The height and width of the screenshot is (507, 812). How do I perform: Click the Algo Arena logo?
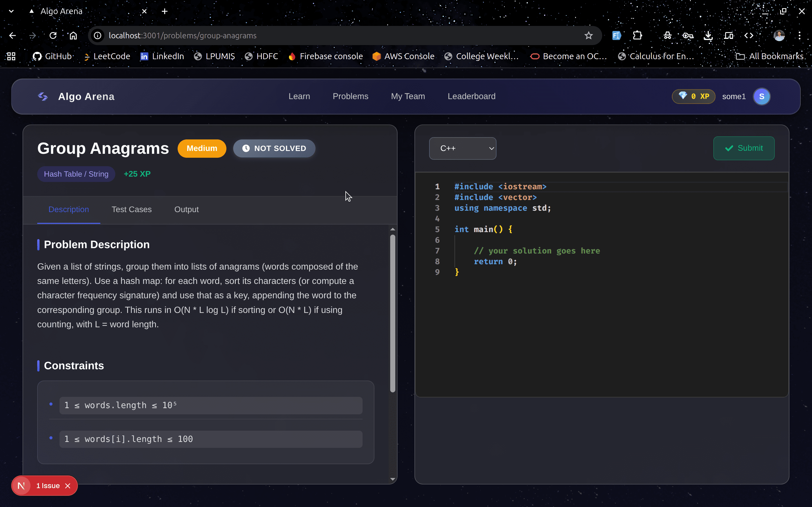pos(43,96)
